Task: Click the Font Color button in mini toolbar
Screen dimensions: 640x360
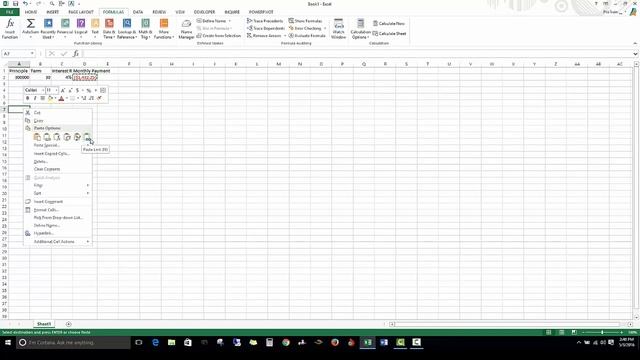Action: pyautogui.click(x=61, y=98)
